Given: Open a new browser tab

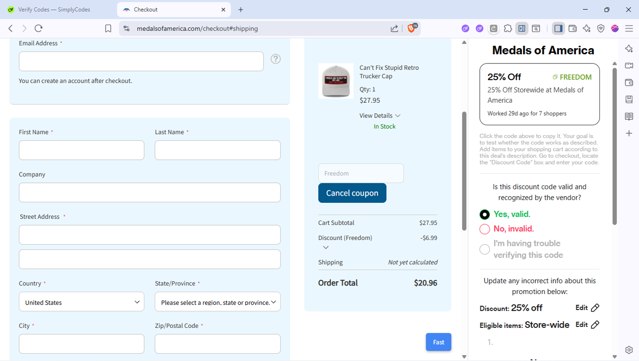Looking at the screenshot, I should (241, 9).
